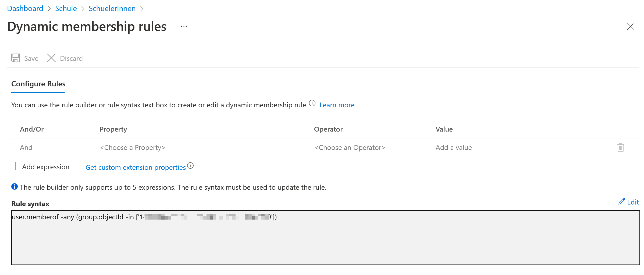Viewport: 644px width, 275px height.
Task: Open SchuelerInnen breadcrumb link
Action: point(112,9)
